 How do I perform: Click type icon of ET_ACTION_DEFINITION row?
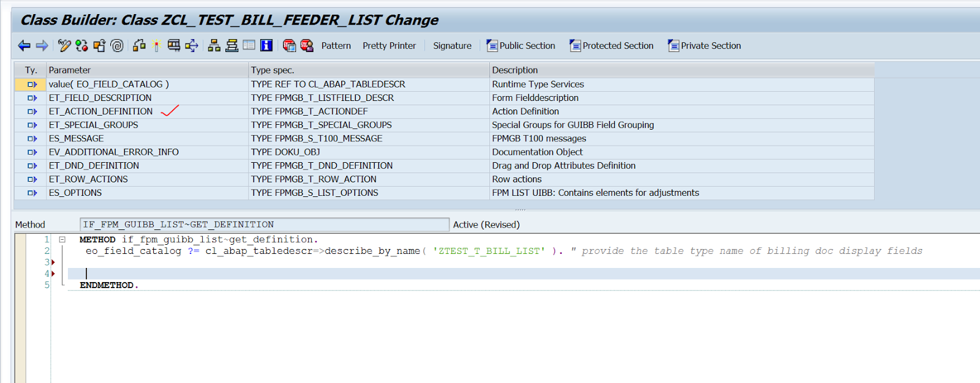(32, 111)
